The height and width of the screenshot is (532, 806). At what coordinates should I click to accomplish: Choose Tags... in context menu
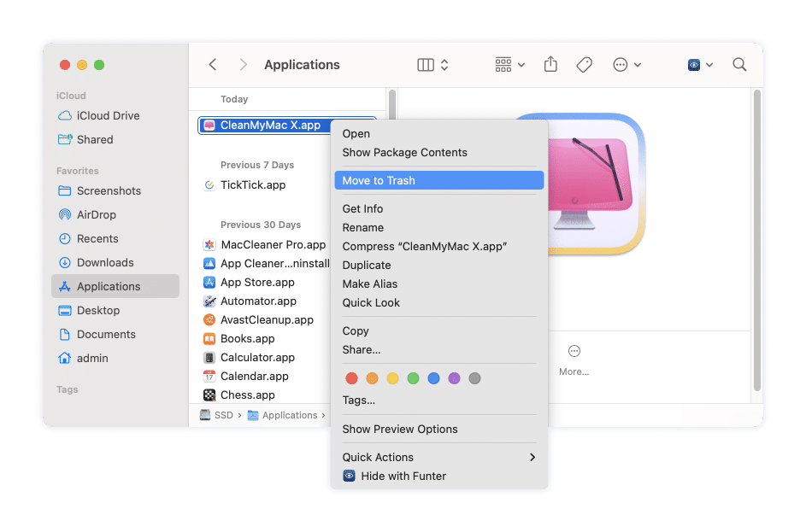439,400
